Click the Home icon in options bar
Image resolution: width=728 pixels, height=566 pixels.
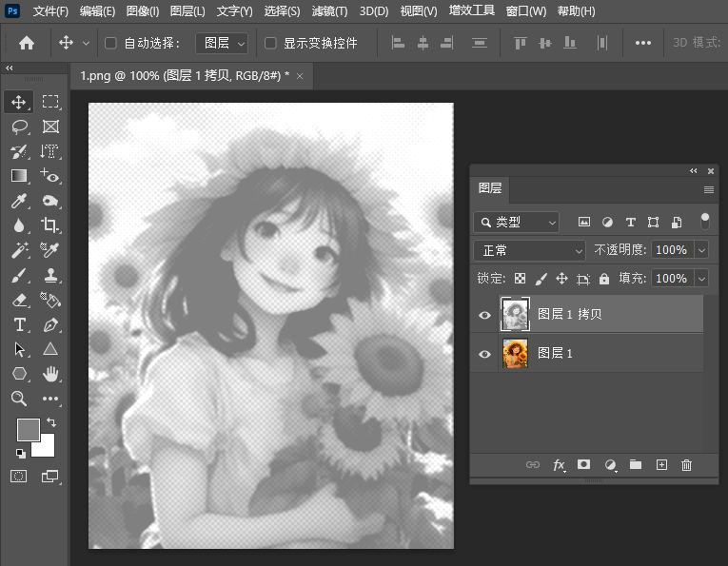tap(27, 43)
